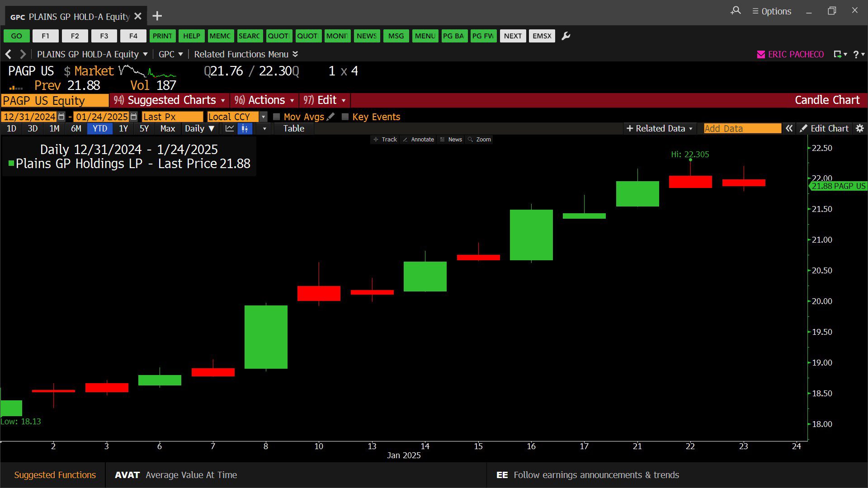The image size is (868, 488).
Task: Click the Track crosshair tool
Action: pyautogui.click(x=385, y=140)
